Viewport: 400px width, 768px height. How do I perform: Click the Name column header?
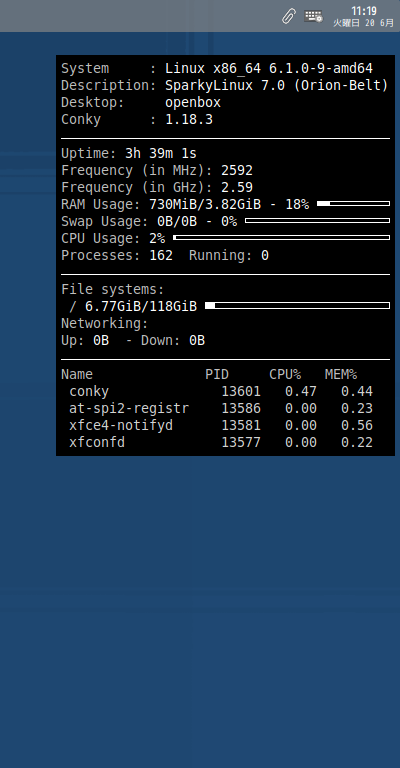tap(77, 375)
